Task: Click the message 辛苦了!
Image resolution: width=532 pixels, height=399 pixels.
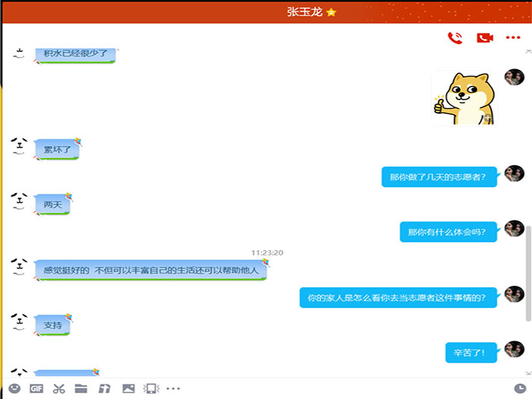Action: click(471, 353)
